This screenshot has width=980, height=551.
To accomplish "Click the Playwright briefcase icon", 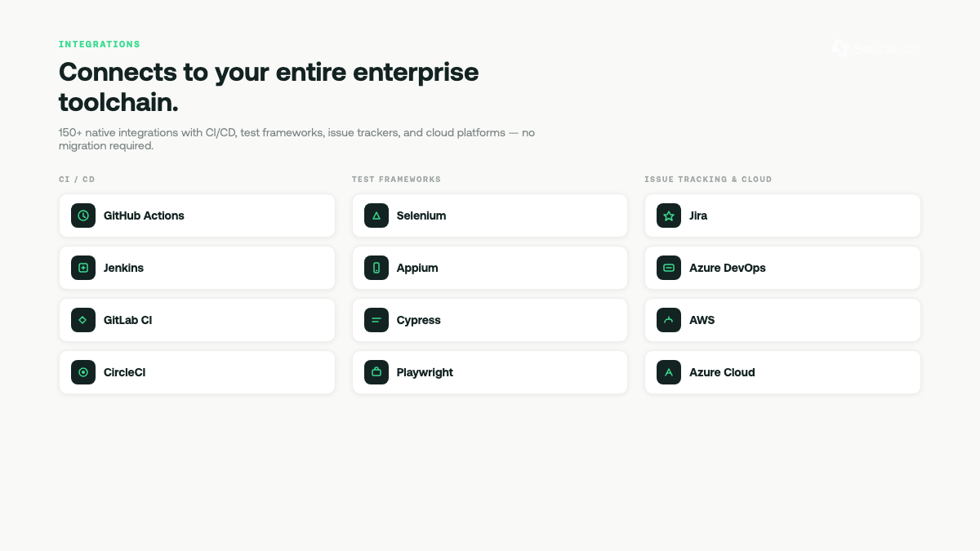I will [376, 372].
